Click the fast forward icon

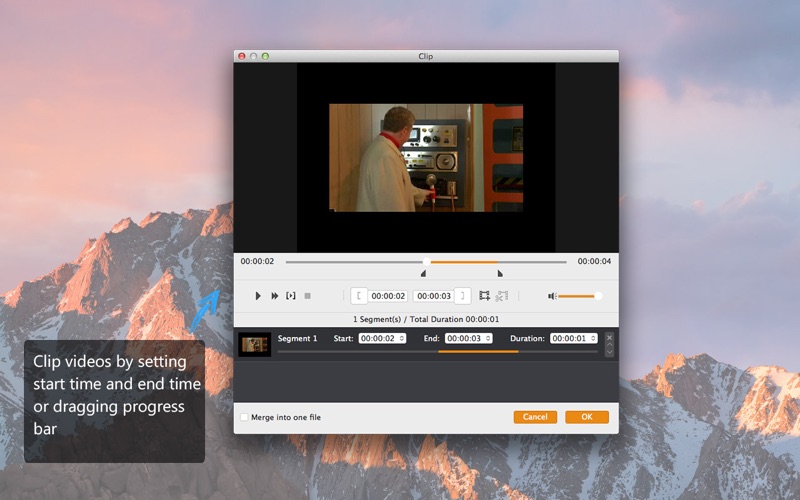point(274,296)
